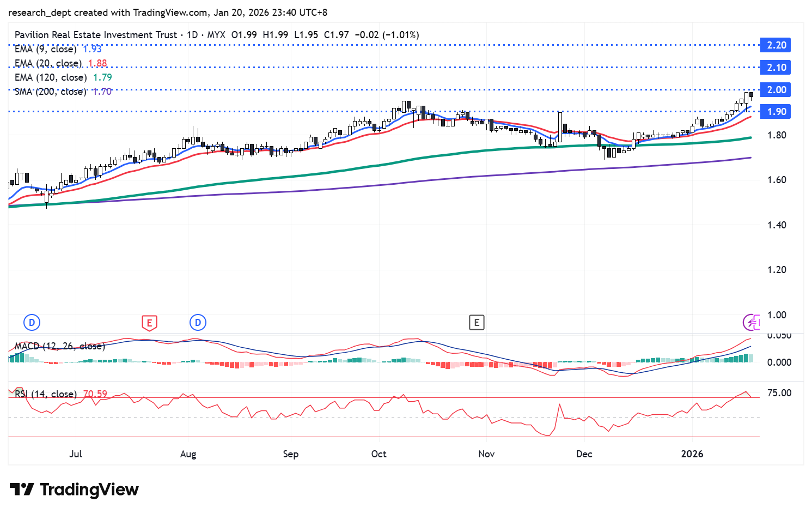Screen dimensions: 812x514
Task: Click the Pavilion Real Estate Investment Trust title
Action: click(x=96, y=35)
